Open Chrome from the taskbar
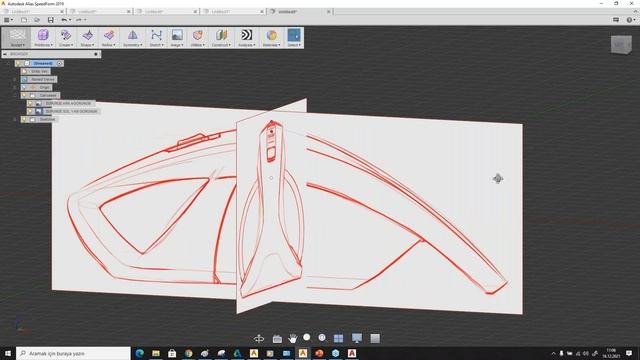Screen dimensions: 640x360 point(189,353)
